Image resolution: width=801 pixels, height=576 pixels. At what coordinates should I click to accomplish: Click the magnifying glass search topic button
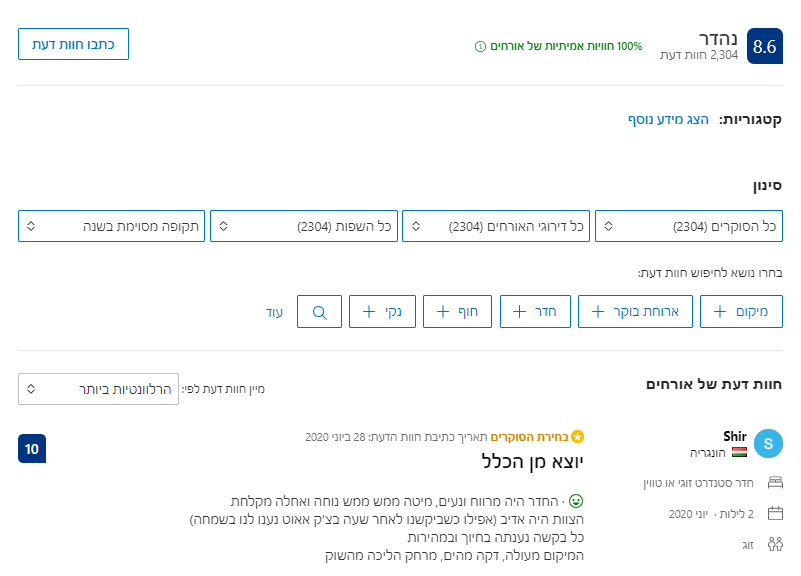point(319,312)
